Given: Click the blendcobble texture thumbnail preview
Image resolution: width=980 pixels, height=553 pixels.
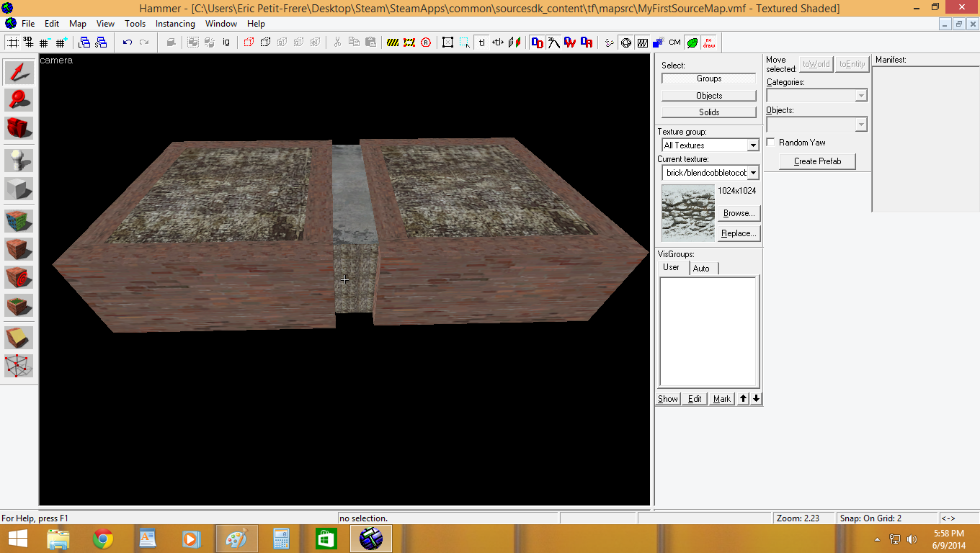Looking at the screenshot, I should tap(687, 212).
